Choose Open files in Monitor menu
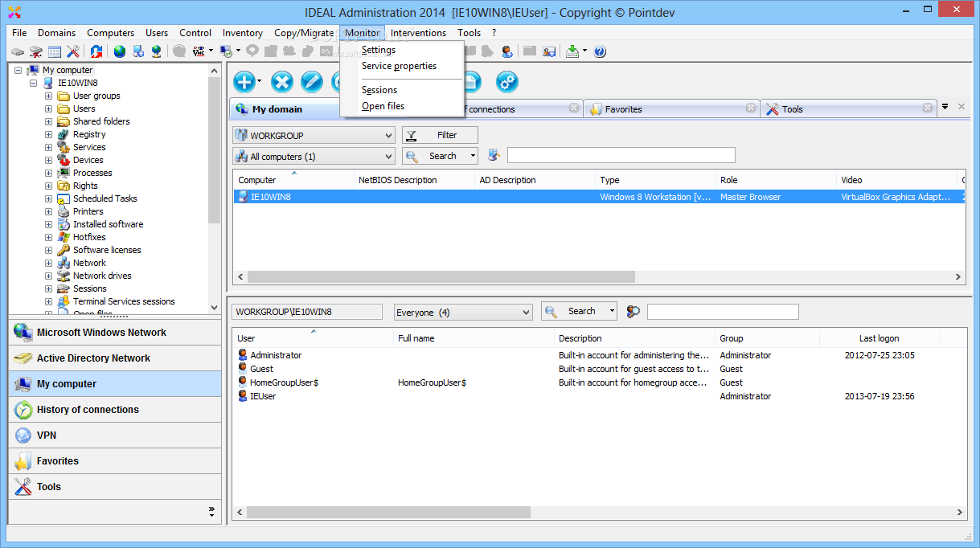Screen dimensions: 980x548 pos(383,106)
